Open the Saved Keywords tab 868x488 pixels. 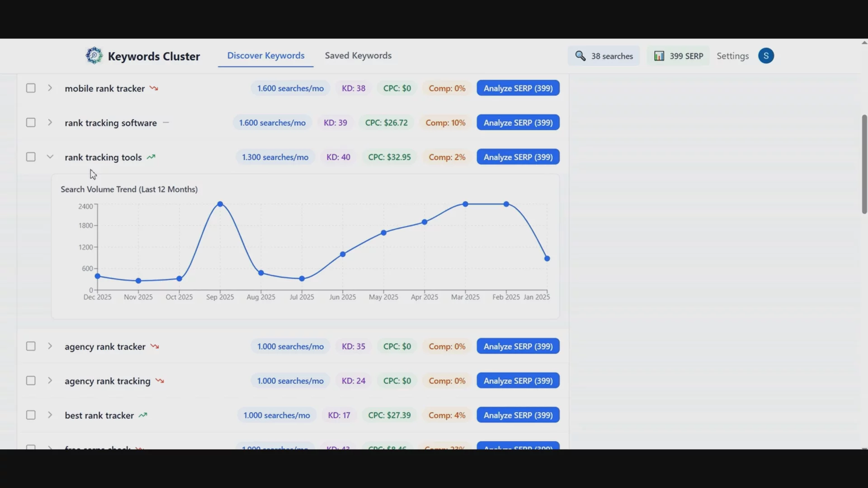click(x=358, y=56)
